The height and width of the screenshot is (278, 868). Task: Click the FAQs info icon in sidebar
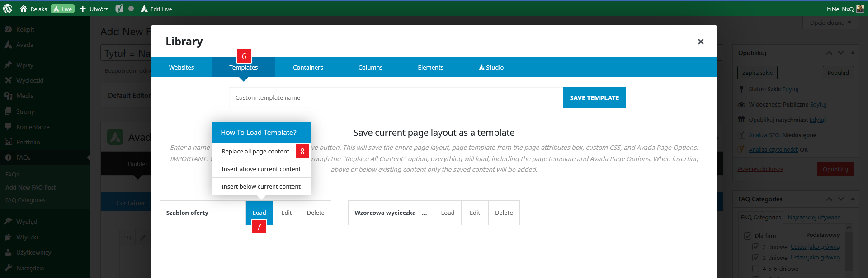[8, 158]
